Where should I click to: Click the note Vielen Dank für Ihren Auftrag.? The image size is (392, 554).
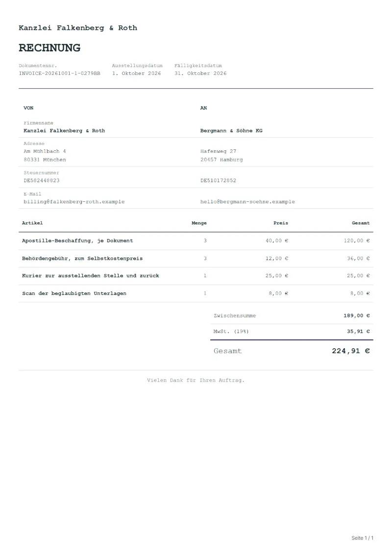[196, 381]
